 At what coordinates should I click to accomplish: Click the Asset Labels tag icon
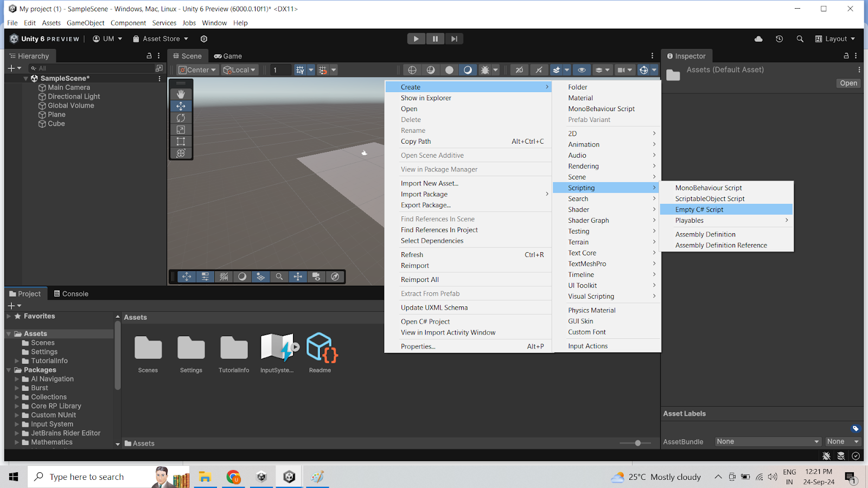tap(856, 428)
